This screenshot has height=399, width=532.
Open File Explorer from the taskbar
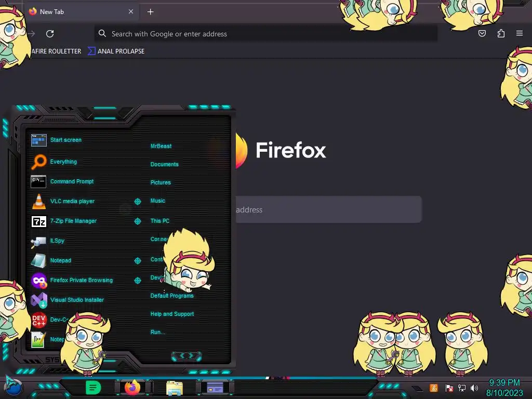[175, 388]
